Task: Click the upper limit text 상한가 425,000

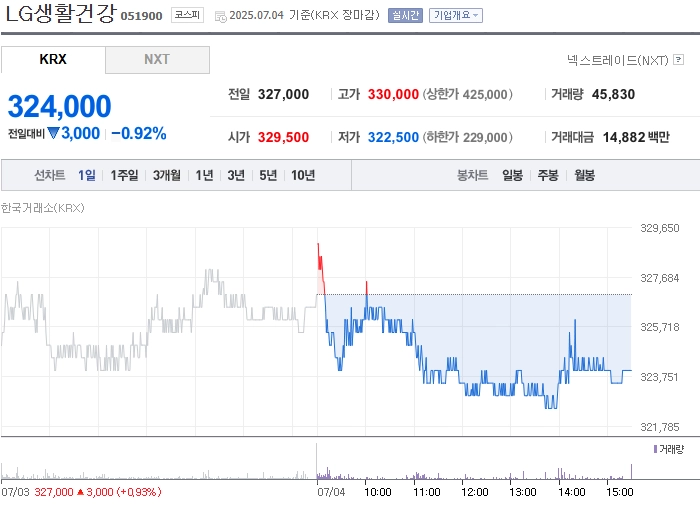Action: (x=467, y=94)
